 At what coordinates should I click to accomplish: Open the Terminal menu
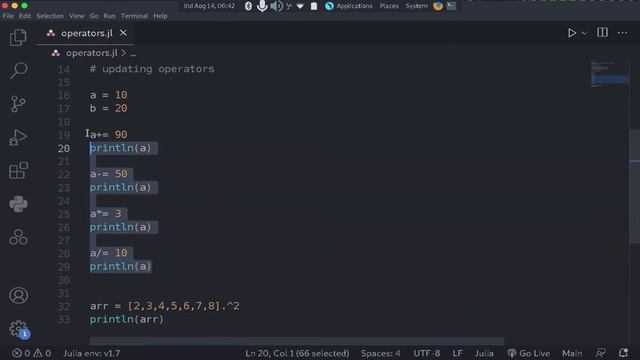coord(134,16)
